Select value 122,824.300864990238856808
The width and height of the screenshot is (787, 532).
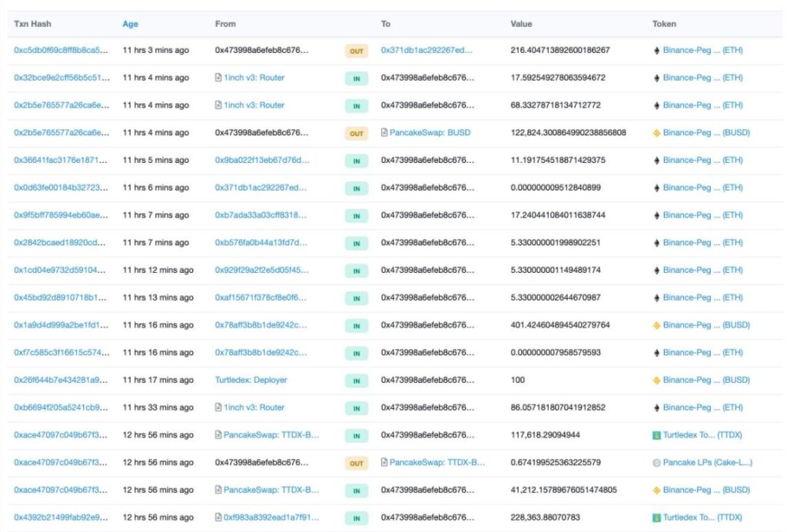(x=568, y=132)
